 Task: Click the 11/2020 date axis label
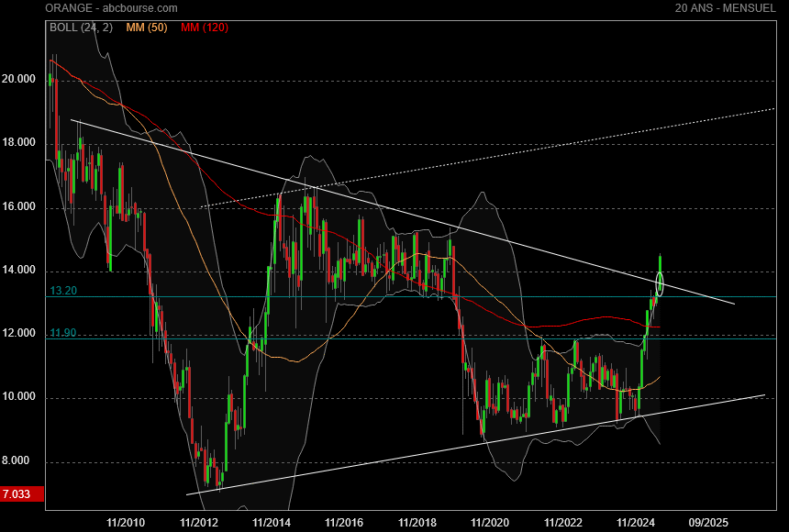pyautogui.click(x=490, y=523)
